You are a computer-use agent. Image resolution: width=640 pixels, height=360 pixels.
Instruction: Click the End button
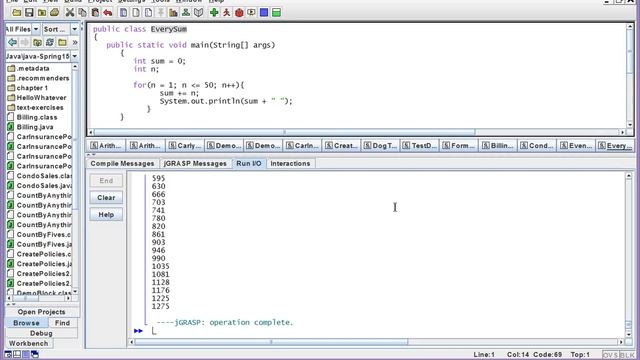tap(106, 180)
